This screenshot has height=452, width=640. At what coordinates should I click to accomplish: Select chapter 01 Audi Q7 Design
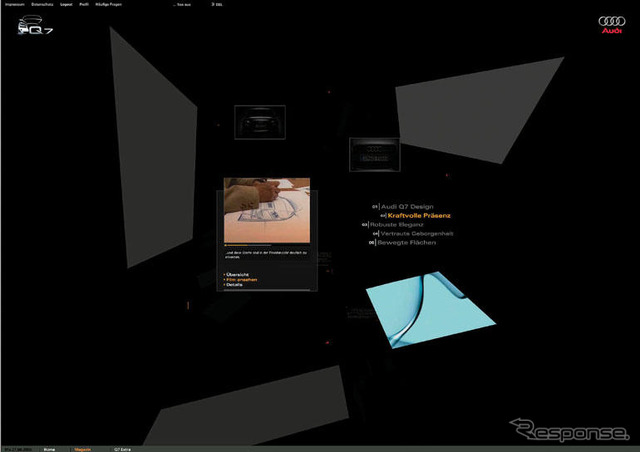pyautogui.click(x=403, y=207)
